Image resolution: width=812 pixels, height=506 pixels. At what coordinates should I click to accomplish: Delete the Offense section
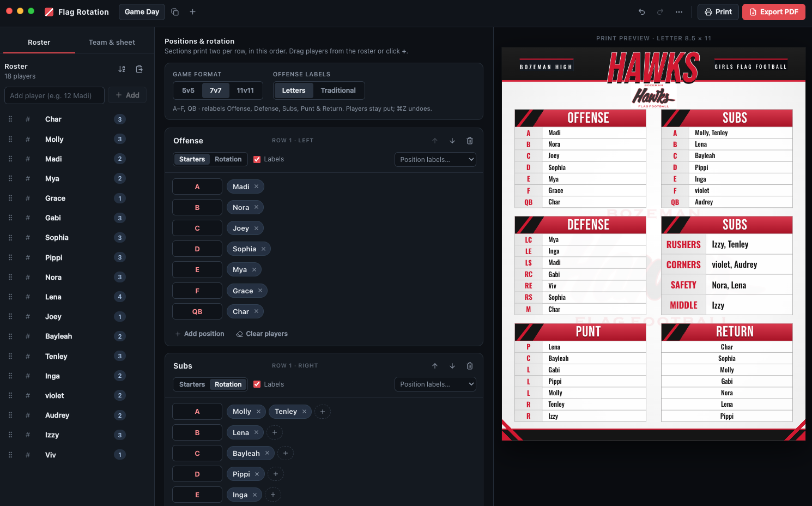470,141
